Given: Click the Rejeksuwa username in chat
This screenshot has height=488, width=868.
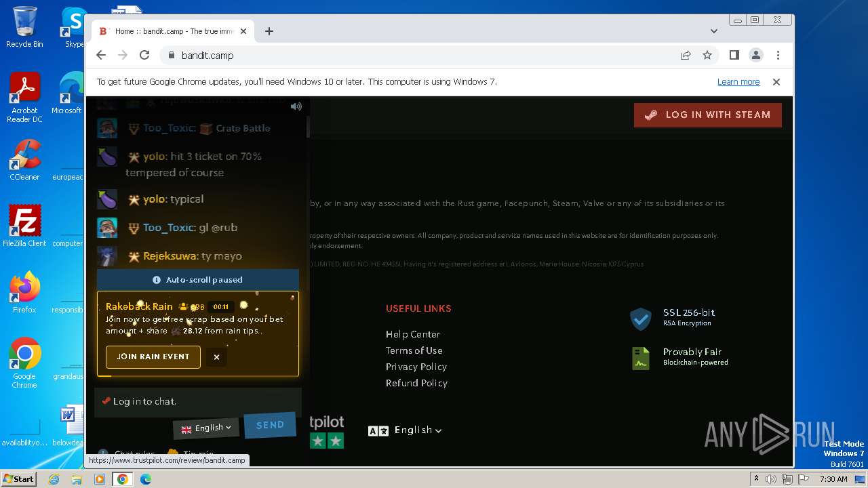Looking at the screenshot, I should (170, 256).
